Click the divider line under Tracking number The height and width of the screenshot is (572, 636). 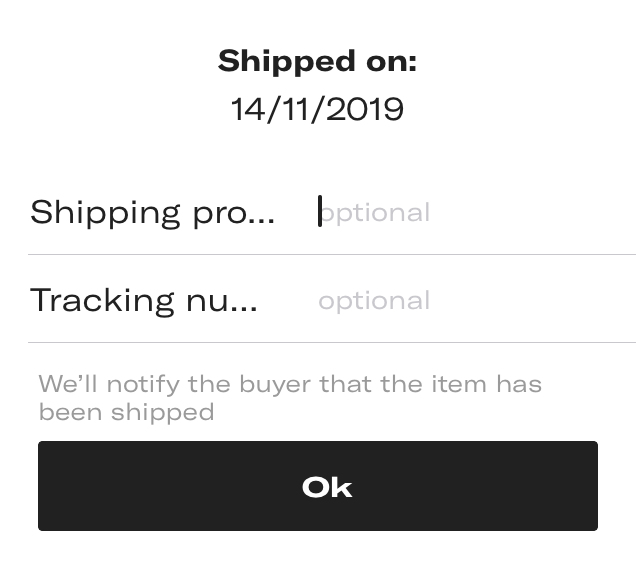click(x=331, y=342)
